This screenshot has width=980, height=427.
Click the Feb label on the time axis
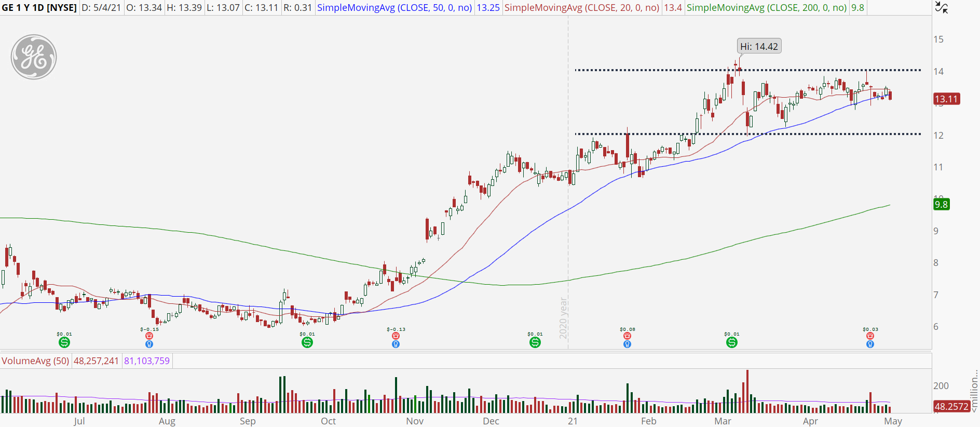tap(648, 421)
